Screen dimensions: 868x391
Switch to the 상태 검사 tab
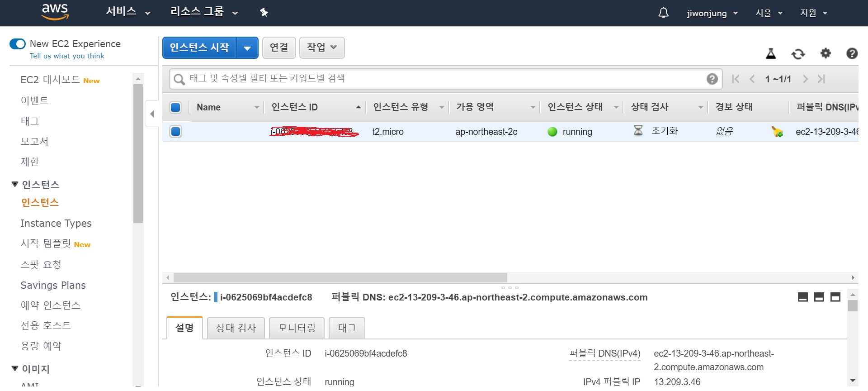236,328
